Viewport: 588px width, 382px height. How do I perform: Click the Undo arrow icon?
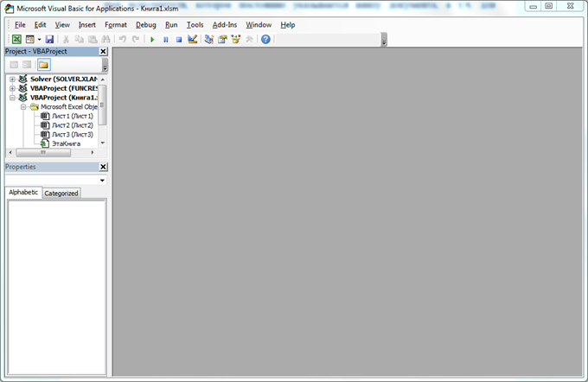pyautogui.click(x=122, y=39)
